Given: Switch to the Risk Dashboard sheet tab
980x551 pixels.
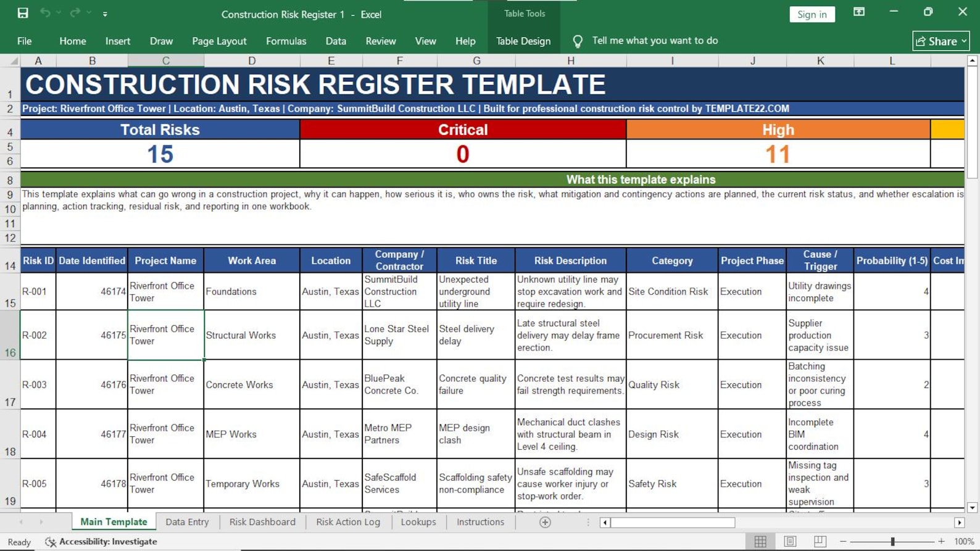Looking at the screenshot, I should pyautogui.click(x=262, y=522).
